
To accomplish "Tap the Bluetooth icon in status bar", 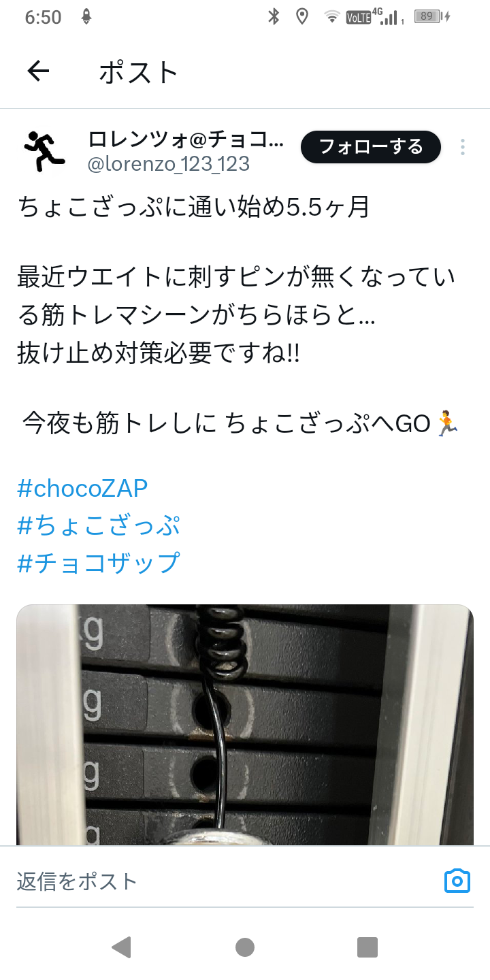I will tap(274, 16).
